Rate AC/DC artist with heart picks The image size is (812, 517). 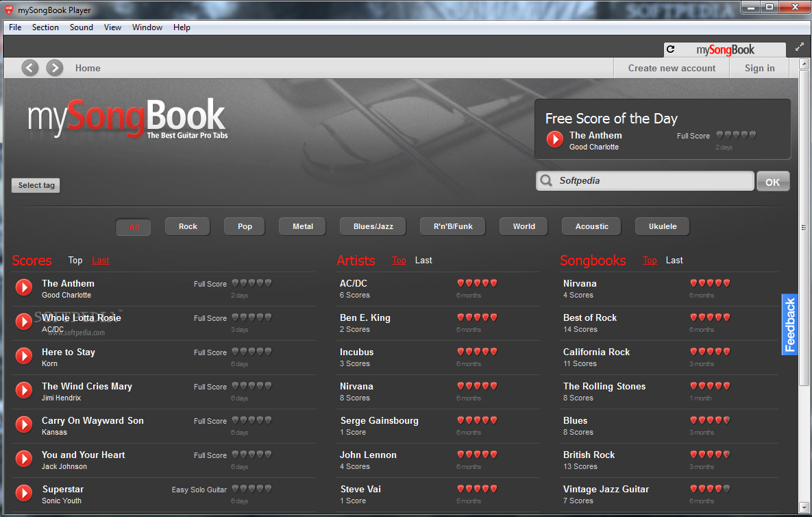477,283
